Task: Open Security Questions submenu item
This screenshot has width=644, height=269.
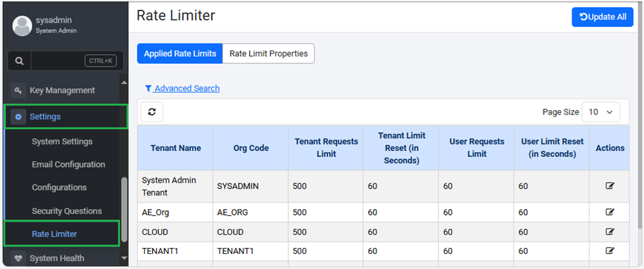Action: (67, 211)
